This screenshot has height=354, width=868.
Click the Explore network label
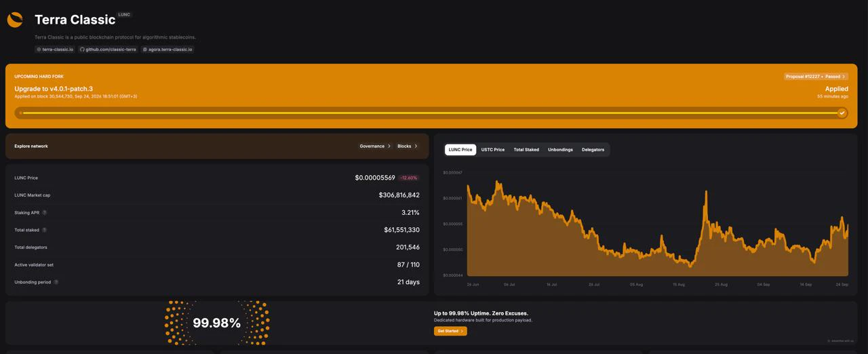point(31,146)
